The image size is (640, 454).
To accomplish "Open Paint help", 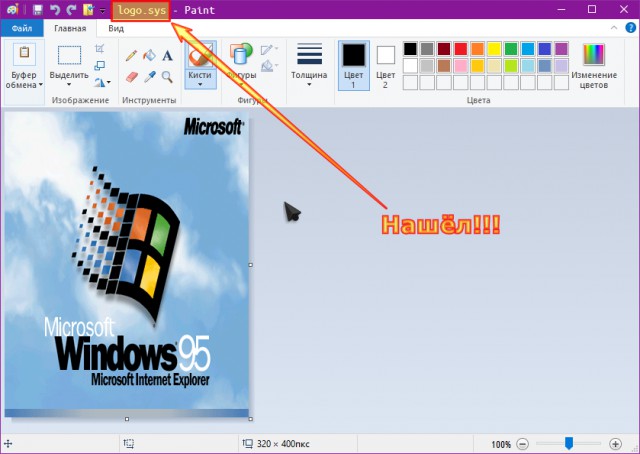I will click(631, 28).
